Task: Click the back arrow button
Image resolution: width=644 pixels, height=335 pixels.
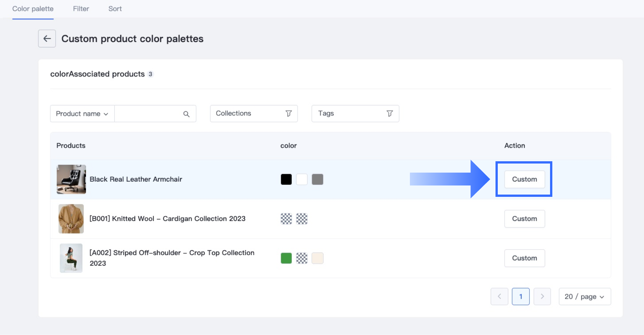Action: pos(47,39)
